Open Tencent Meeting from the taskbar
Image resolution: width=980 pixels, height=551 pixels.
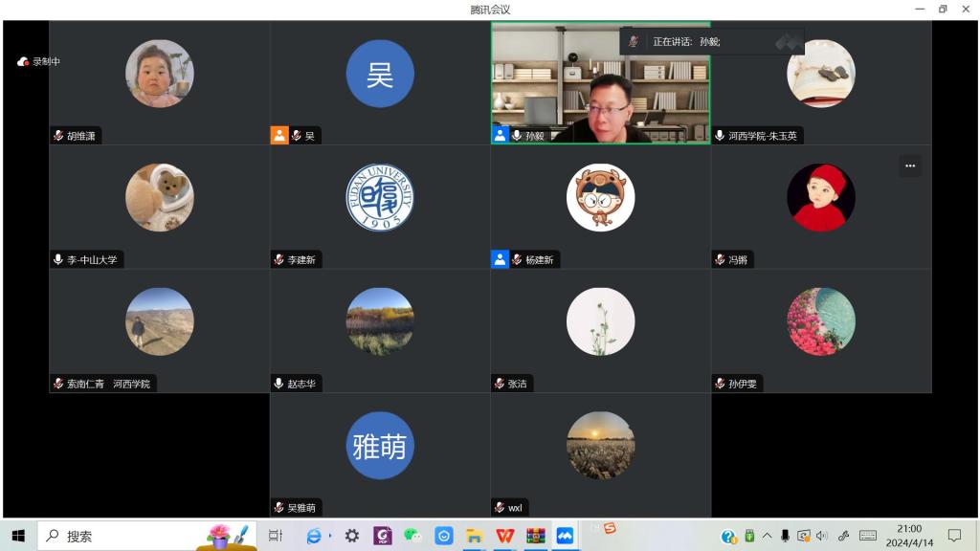coord(565,537)
